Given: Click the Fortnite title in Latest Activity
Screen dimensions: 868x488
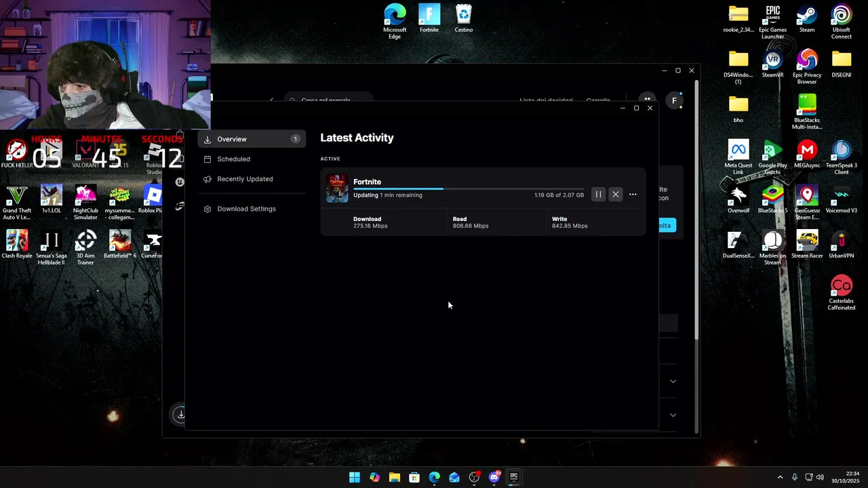Looking at the screenshot, I should [367, 182].
